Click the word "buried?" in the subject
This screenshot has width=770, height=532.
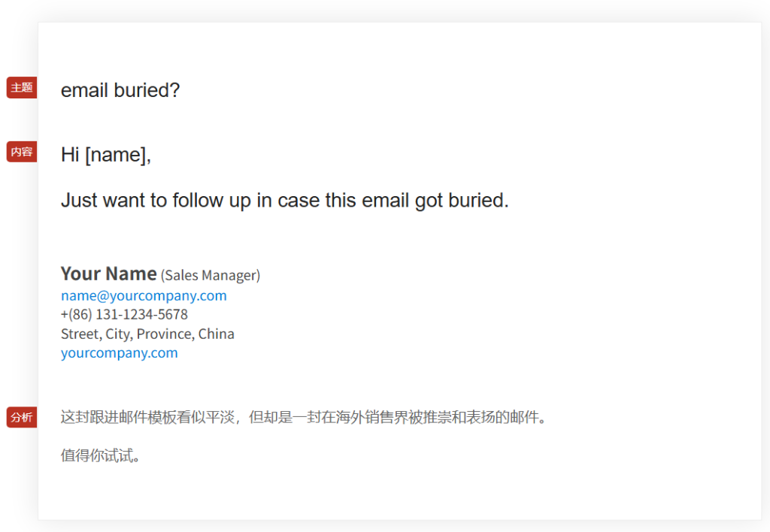[147, 90]
